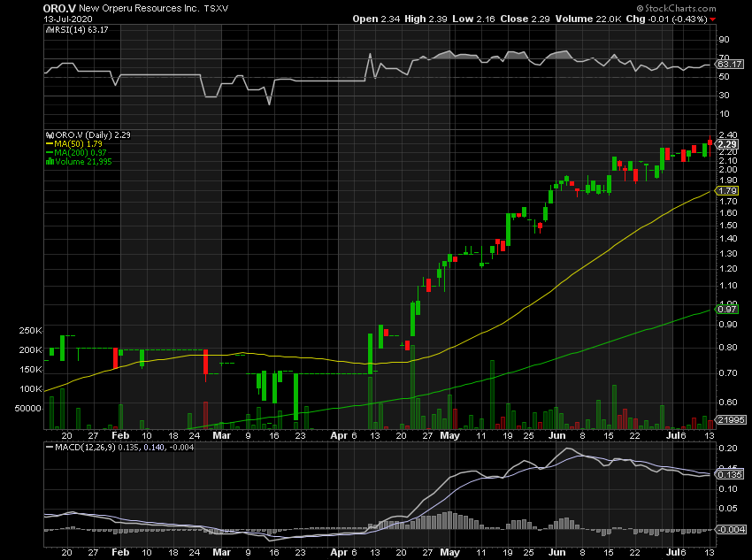Click 'Jun' on the MACD panel date axis

(556, 552)
